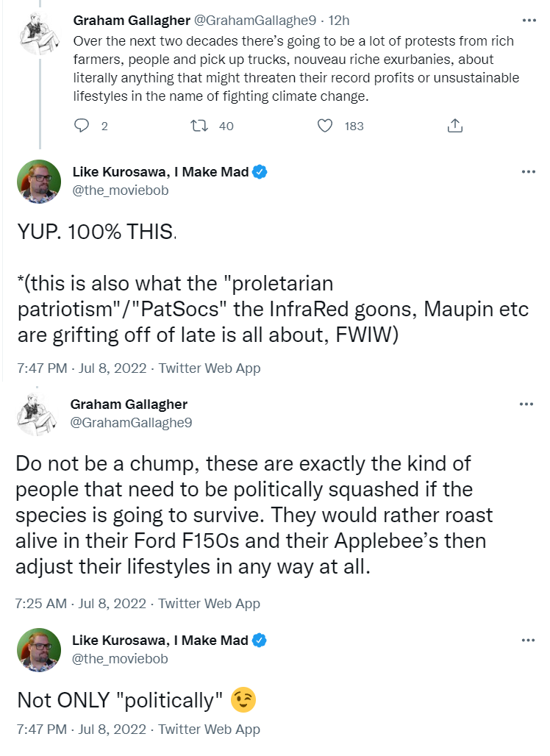Click the_moviebob avatar beside the "YUP" tweet
This screenshot has width=550, height=756.
point(38,182)
